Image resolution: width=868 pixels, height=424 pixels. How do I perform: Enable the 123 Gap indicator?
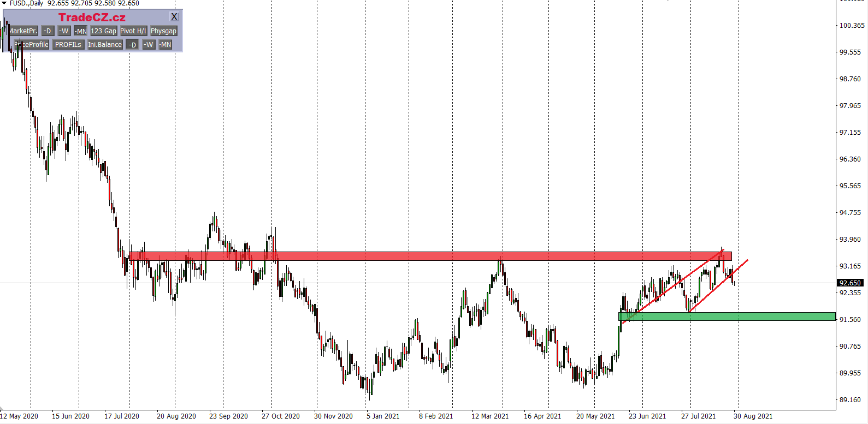(x=103, y=31)
